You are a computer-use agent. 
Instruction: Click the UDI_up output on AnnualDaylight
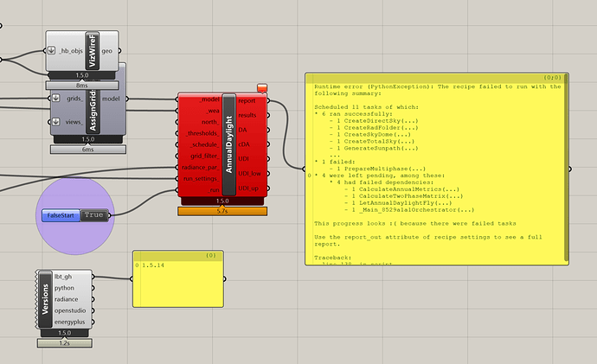pyautogui.click(x=248, y=188)
